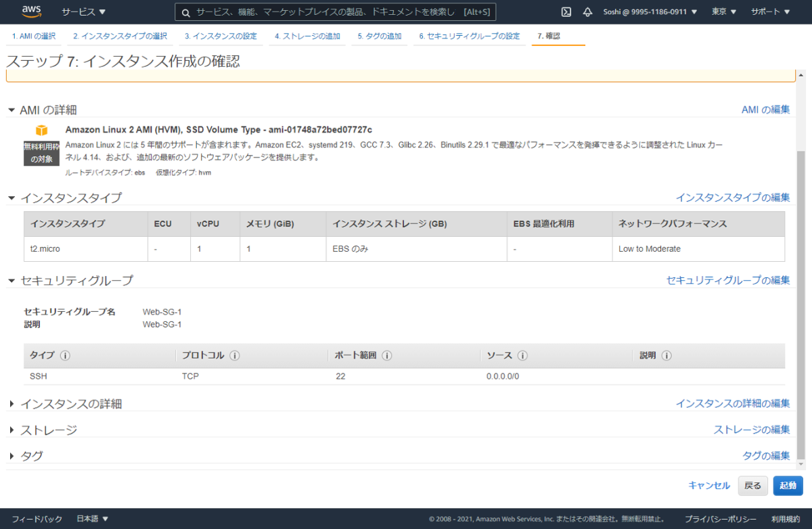Image resolution: width=812 pixels, height=529 pixels.
Task: Click info icon next to 説明 column
Action: (667, 356)
